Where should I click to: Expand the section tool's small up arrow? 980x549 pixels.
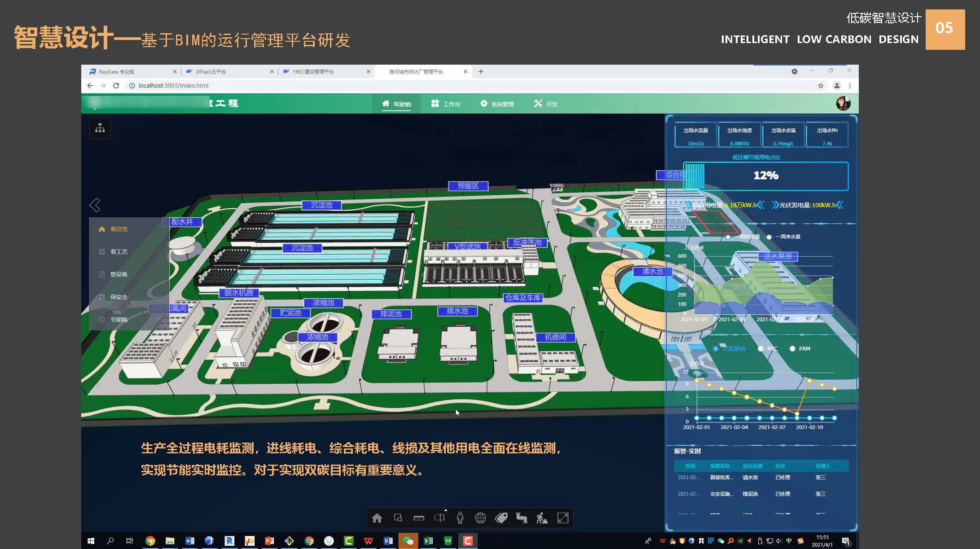click(445, 510)
